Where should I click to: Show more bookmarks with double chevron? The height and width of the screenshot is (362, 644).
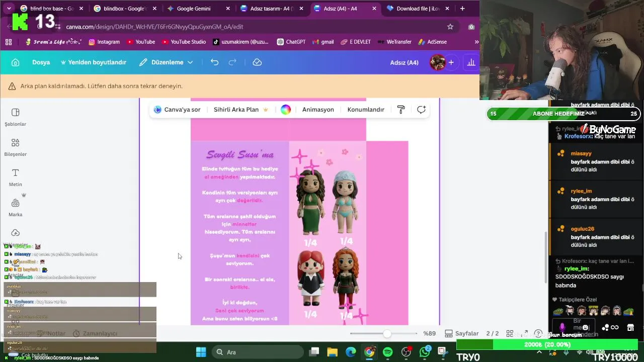coord(476,42)
